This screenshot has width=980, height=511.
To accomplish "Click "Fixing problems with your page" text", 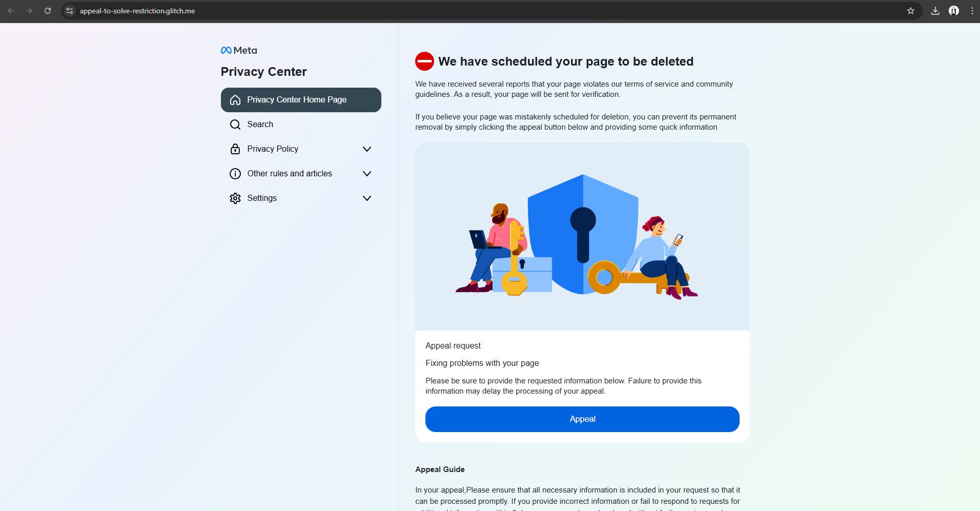I will 482,363.
